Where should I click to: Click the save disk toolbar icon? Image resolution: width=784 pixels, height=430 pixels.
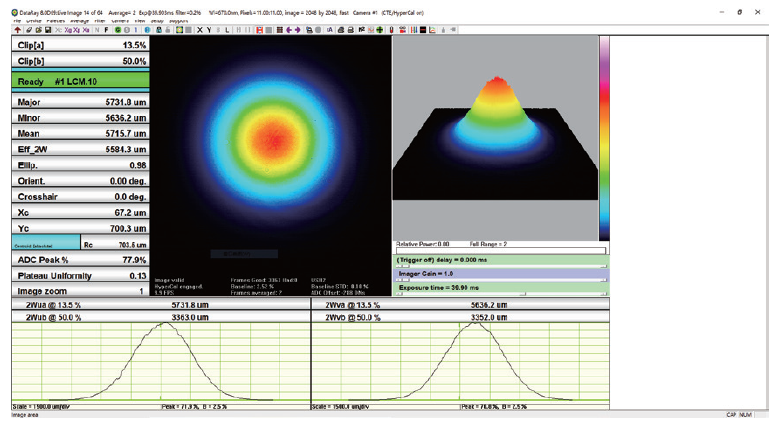(47, 30)
